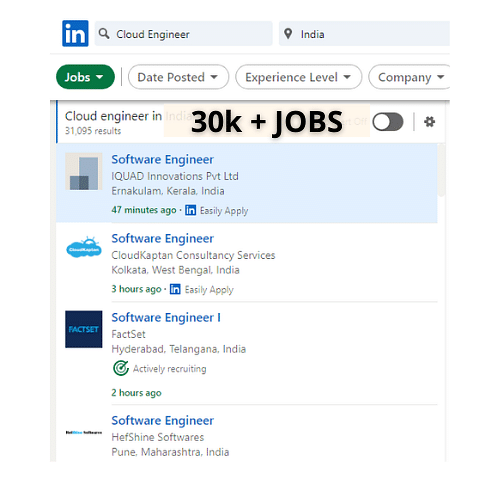Viewport: 500px width, 500px height.
Task: Click the India location field
Action: (x=364, y=34)
